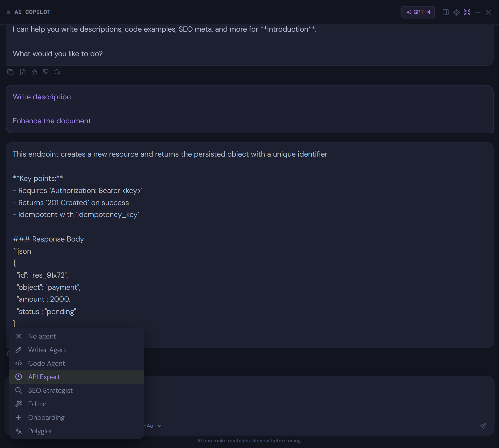Click Enhance the document
499x448 pixels.
coord(52,121)
